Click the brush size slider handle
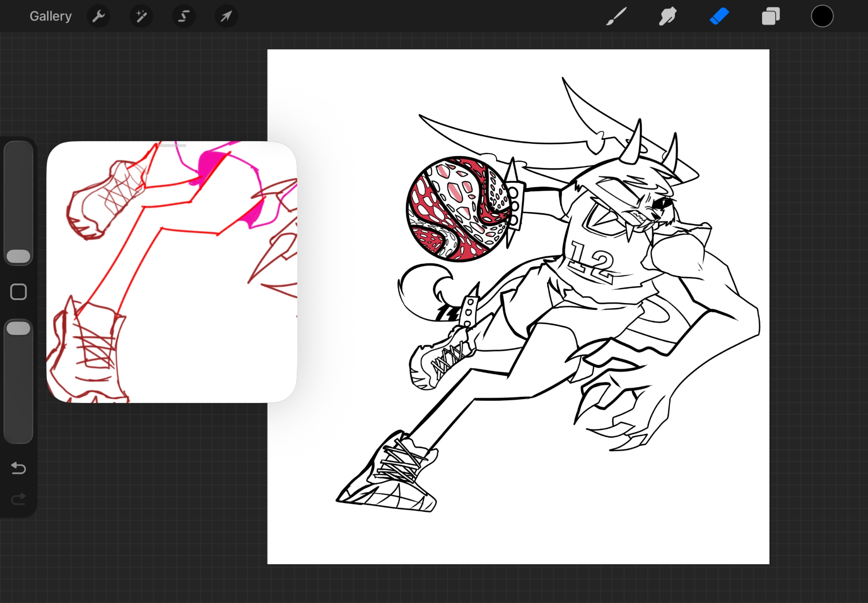 coord(19,256)
